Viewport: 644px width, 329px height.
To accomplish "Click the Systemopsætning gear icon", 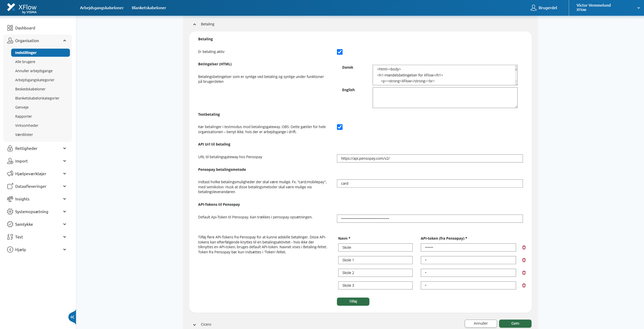I will [x=10, y=211].
